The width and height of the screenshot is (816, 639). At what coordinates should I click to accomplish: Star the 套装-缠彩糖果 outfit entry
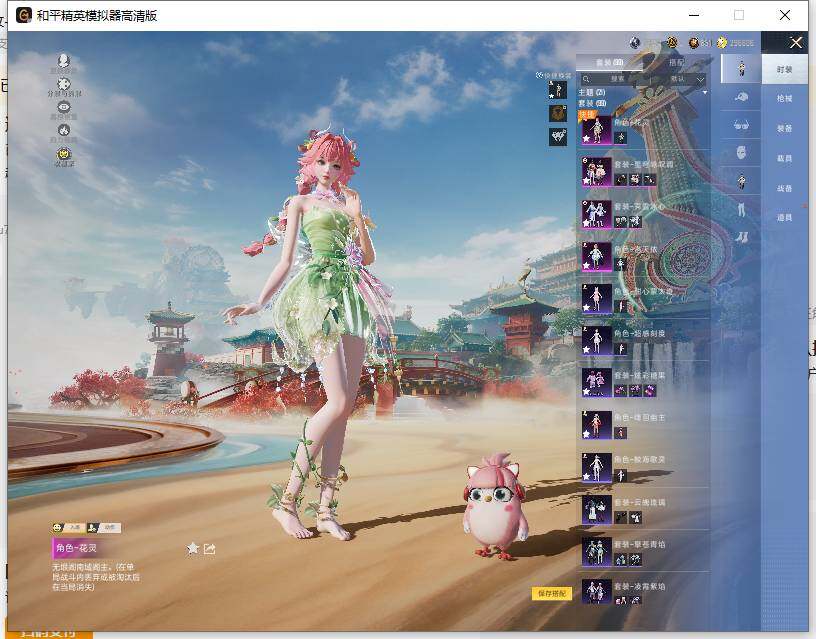(x=585, y=392)
